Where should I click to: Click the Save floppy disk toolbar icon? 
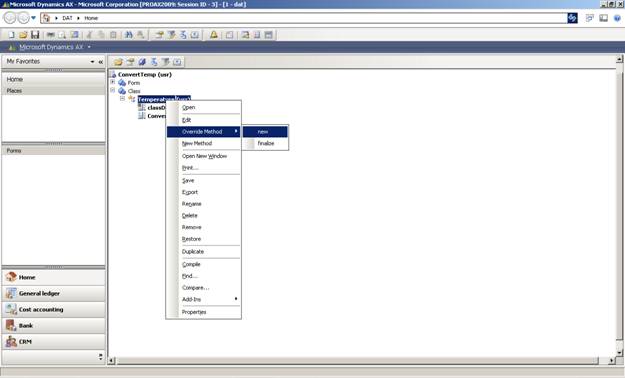(x=35, y=35)
